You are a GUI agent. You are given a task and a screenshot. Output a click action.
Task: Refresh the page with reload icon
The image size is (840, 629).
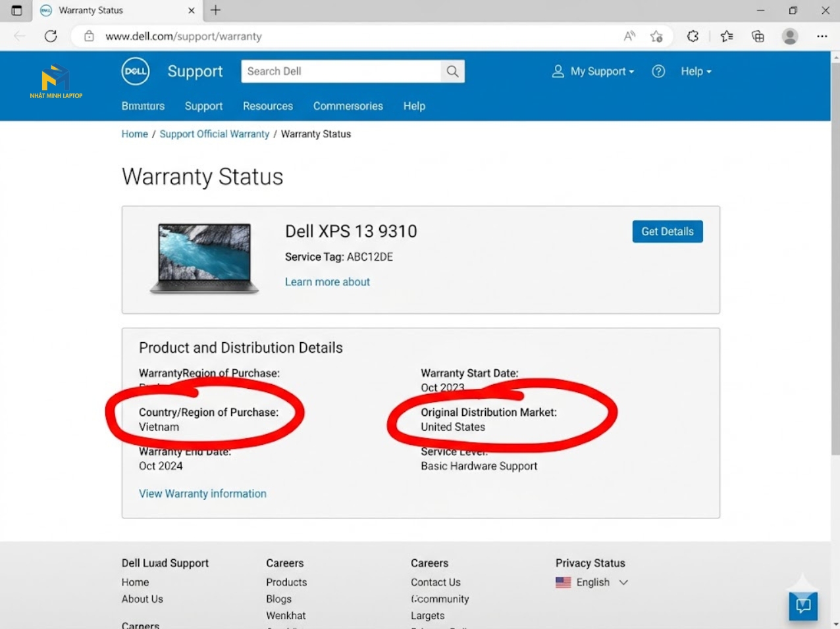(x=51, y=36)
